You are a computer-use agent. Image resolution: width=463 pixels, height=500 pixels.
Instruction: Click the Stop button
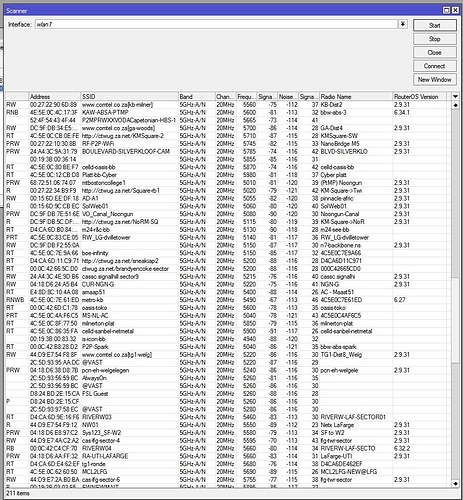click(x=435, y=39)
